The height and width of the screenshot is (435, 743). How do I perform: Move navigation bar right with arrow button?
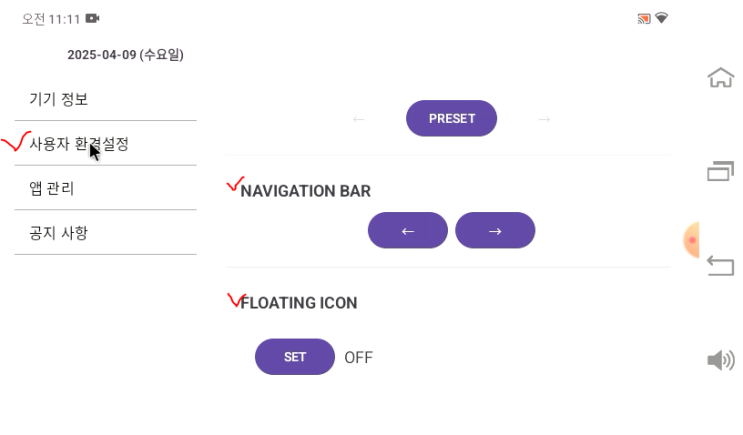coord(495,230)
